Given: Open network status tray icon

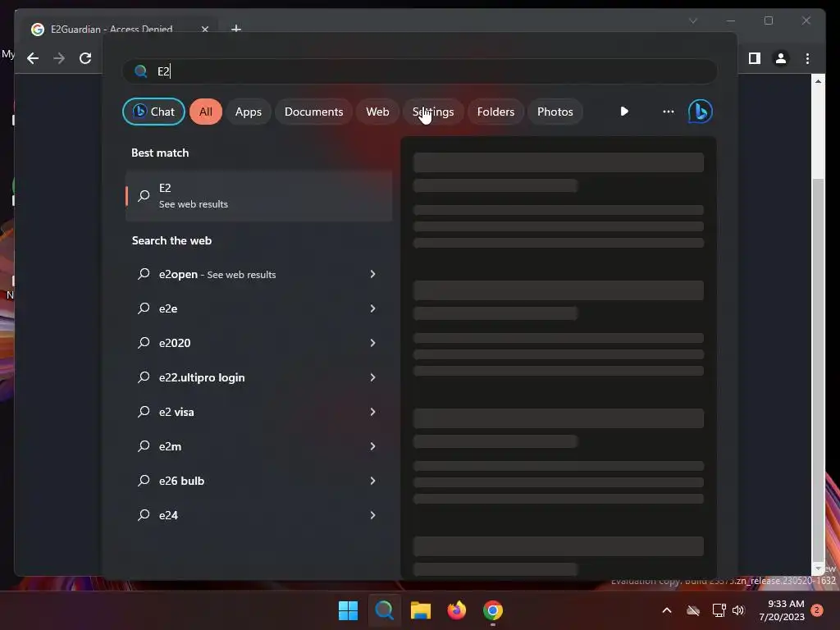Looking at the screenshot, I should [719, 610].
